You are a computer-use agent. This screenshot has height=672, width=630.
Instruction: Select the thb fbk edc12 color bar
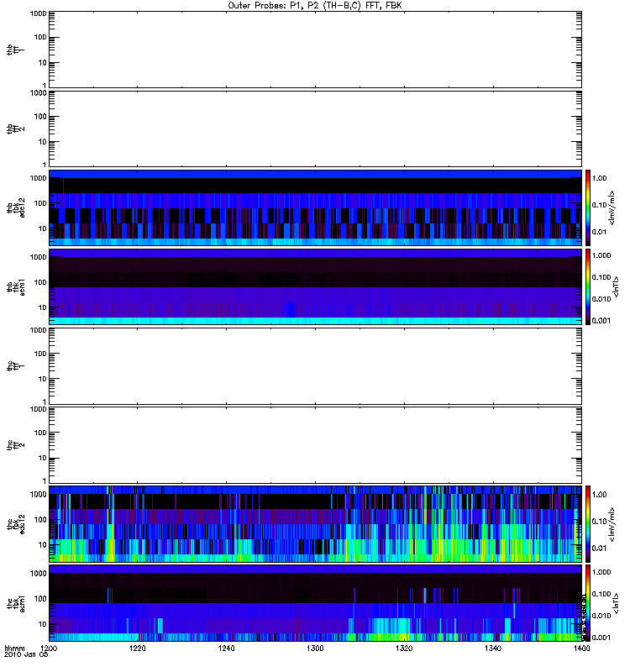coord(588,207)
